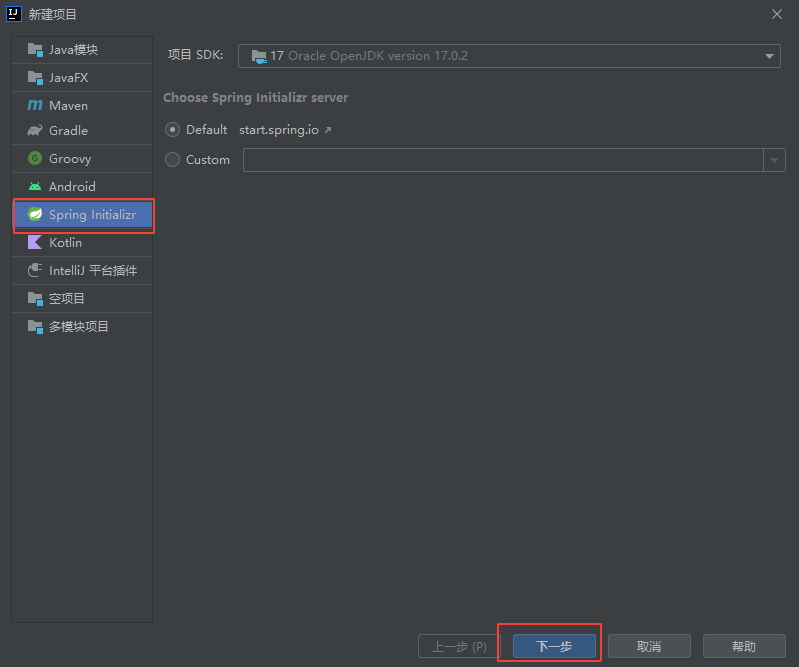Image resolution: width=799 pixels, height=667 pixels.
Task: Click the Gradle elephant icon
Action: (x=35, y=130)
